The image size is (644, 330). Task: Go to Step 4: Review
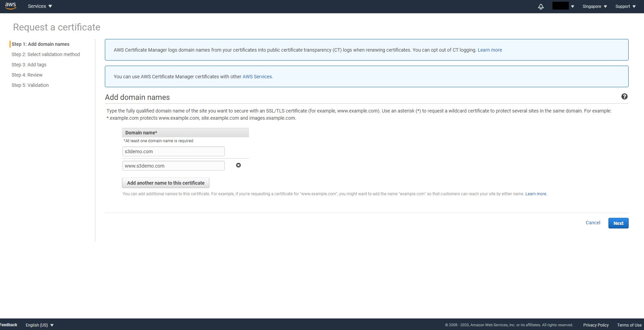click(x=27, y=75)
